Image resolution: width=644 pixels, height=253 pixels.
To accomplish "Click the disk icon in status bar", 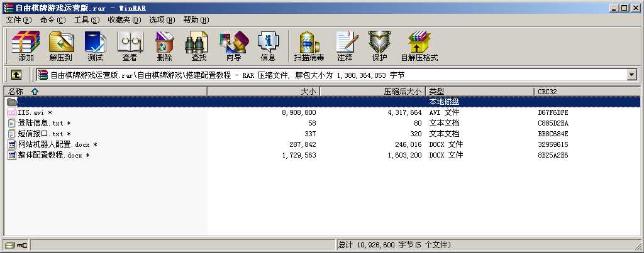I will (10, 245).
